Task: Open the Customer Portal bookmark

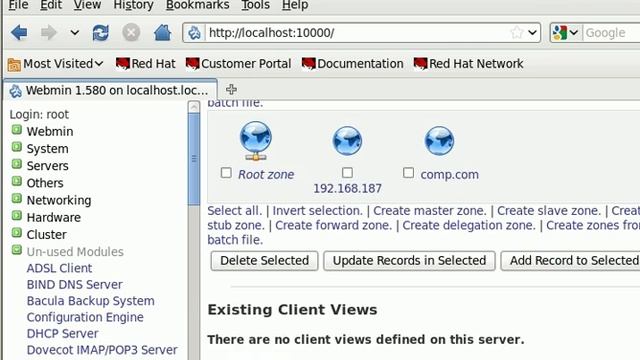Action: (238, 64)
